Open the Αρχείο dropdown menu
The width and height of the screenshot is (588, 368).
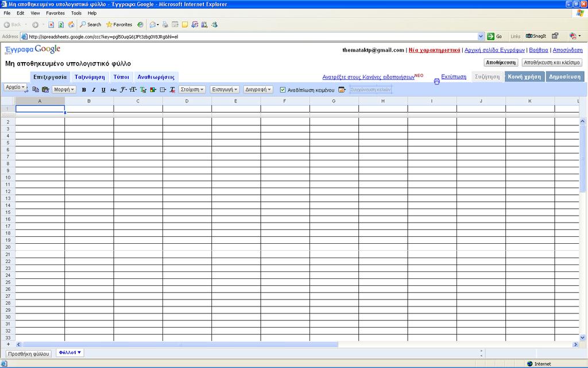16,87
